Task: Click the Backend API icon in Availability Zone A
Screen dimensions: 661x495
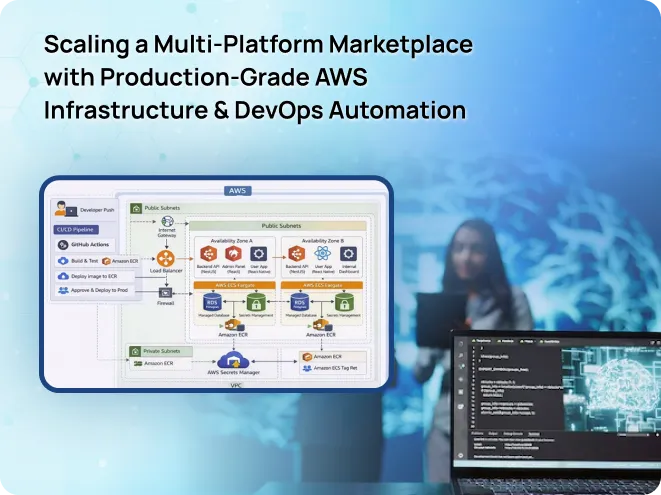Action: [x=208, y=254]
